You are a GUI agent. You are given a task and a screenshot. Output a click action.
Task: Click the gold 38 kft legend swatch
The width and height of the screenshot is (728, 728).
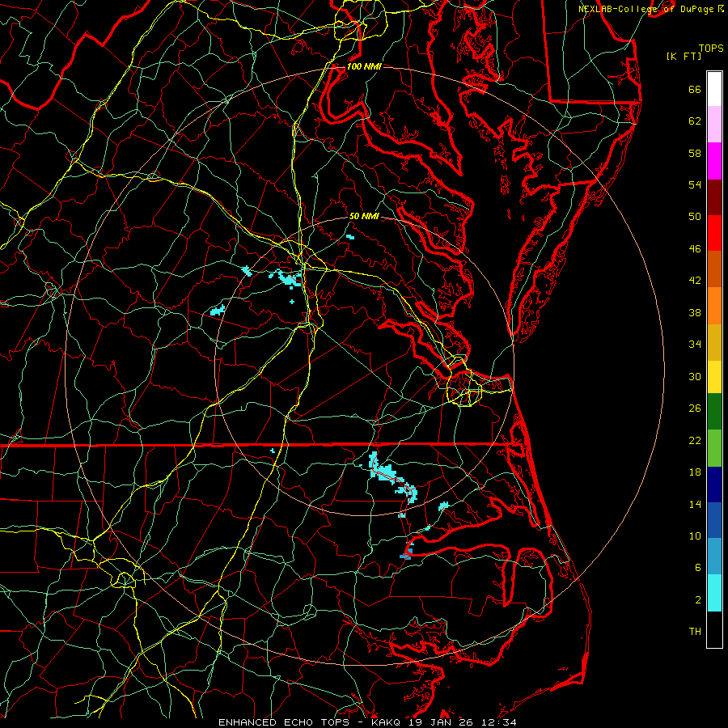tap(714, 342)
